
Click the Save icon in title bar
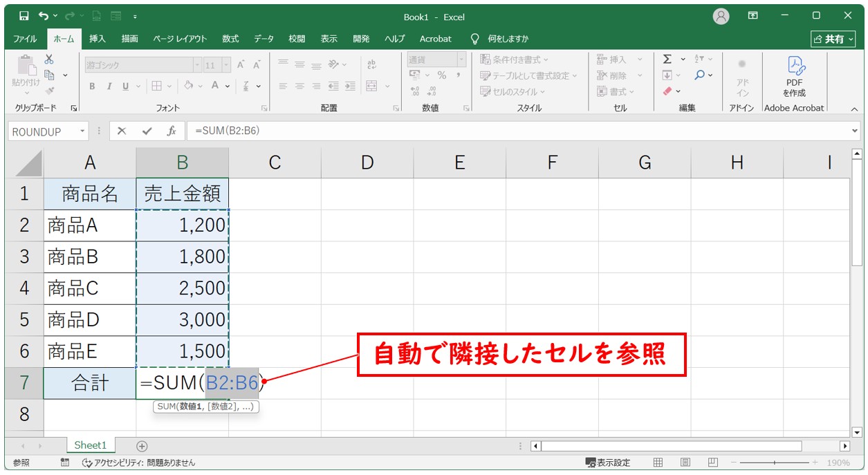[24, 16]
